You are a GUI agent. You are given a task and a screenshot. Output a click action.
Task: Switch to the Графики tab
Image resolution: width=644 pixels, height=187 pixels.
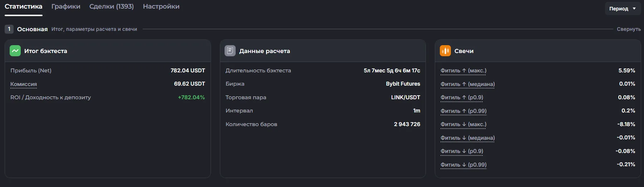66,6
